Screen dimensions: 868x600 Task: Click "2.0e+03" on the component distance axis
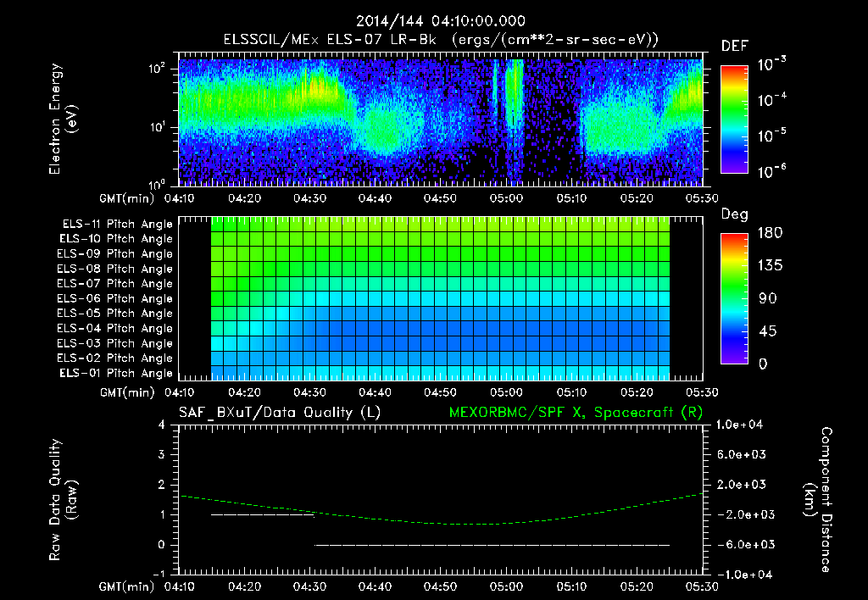(741, 485)
